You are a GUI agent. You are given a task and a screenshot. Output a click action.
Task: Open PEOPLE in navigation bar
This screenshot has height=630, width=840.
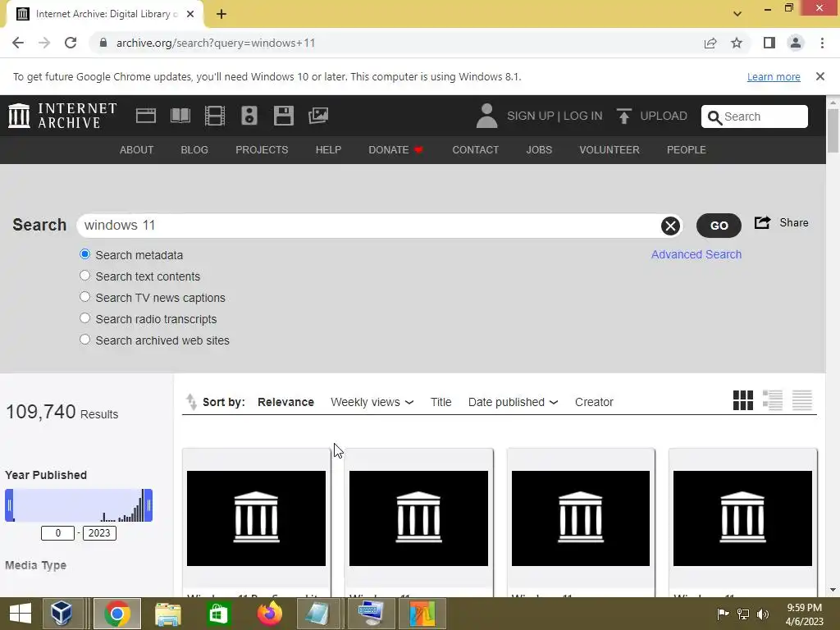[x=687, y=150]
